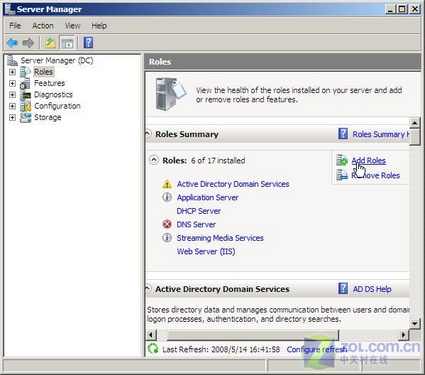Open the Roles Summary Help link

tap(381, 134)
